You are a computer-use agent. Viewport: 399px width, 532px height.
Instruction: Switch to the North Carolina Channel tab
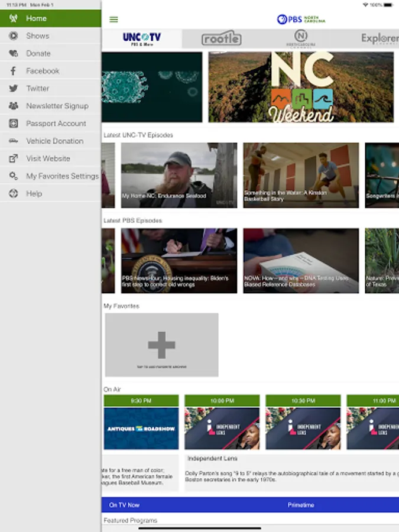(301, 38)
